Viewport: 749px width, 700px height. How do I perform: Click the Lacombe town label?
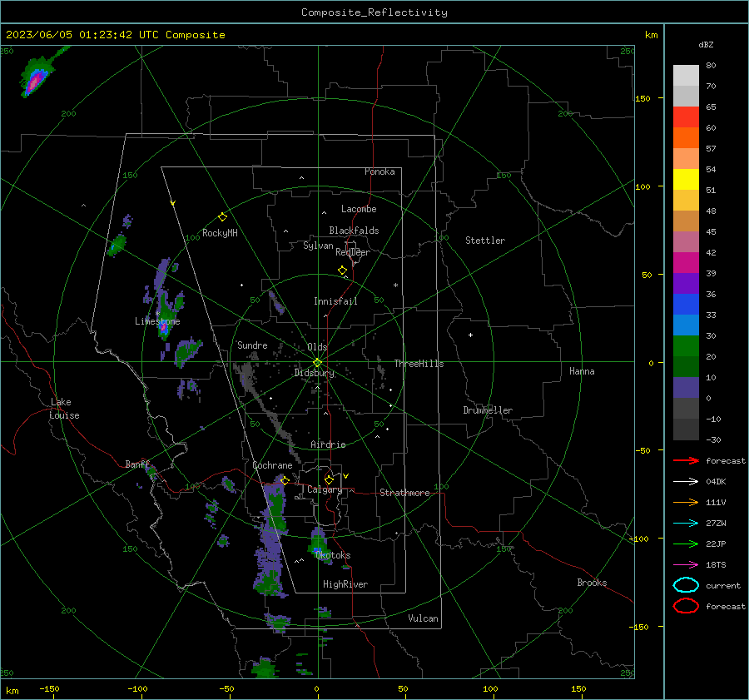359,209
